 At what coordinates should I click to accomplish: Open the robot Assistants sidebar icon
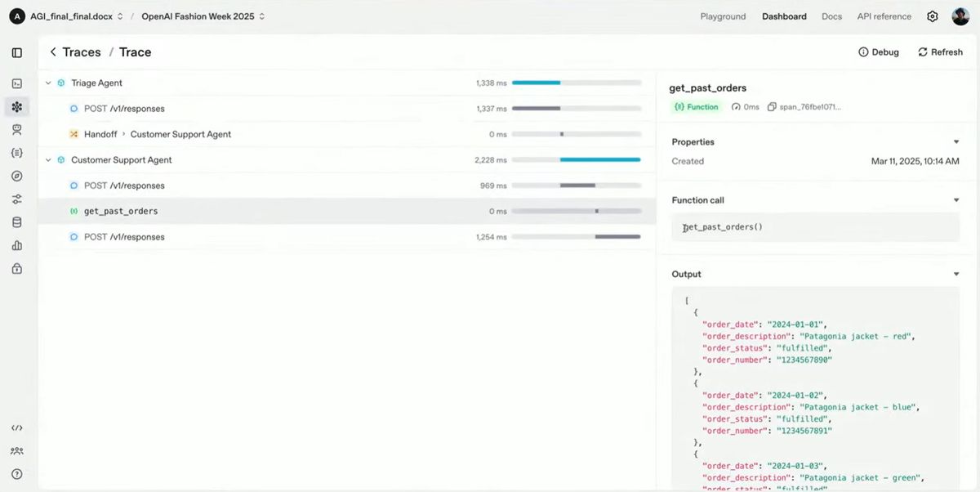[17, 129]
